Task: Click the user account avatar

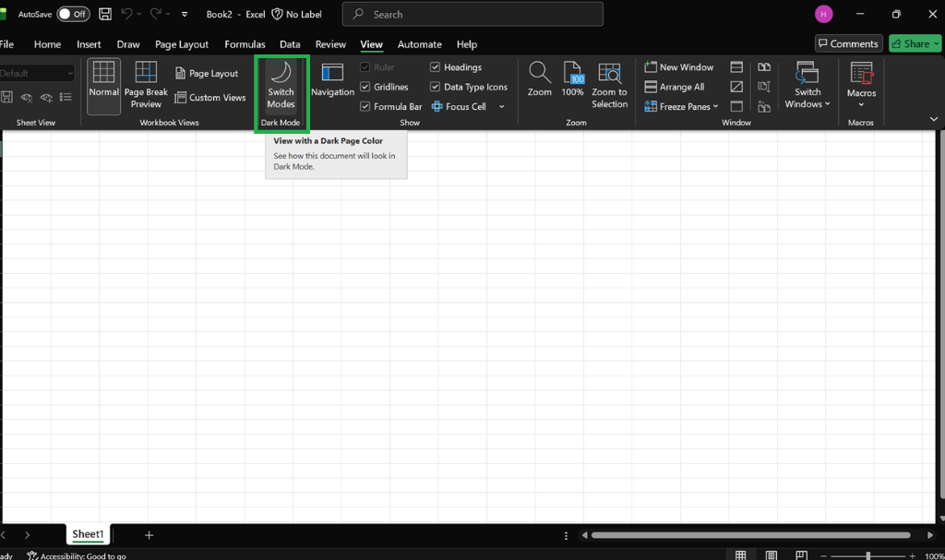Action: (x=824, y=14)
